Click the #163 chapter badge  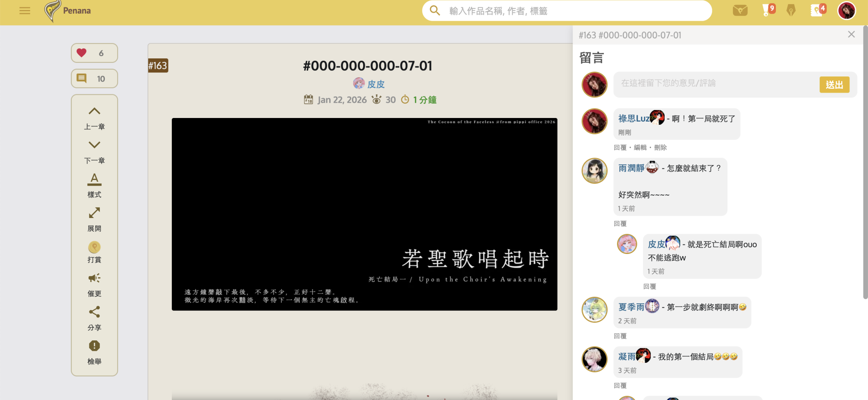pos(158,66)
